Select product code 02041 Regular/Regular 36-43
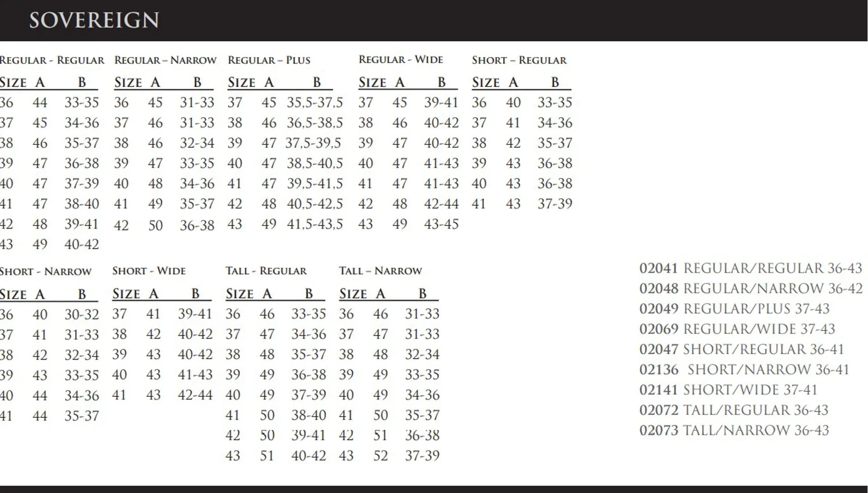This screenshot has height=493, width=868. click(x=750, y=268)
